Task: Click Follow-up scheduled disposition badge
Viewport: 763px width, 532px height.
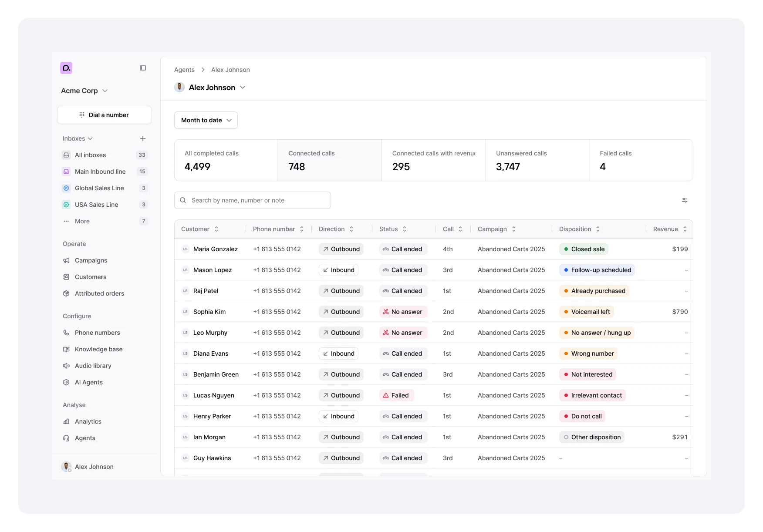Action: point(597,270)
